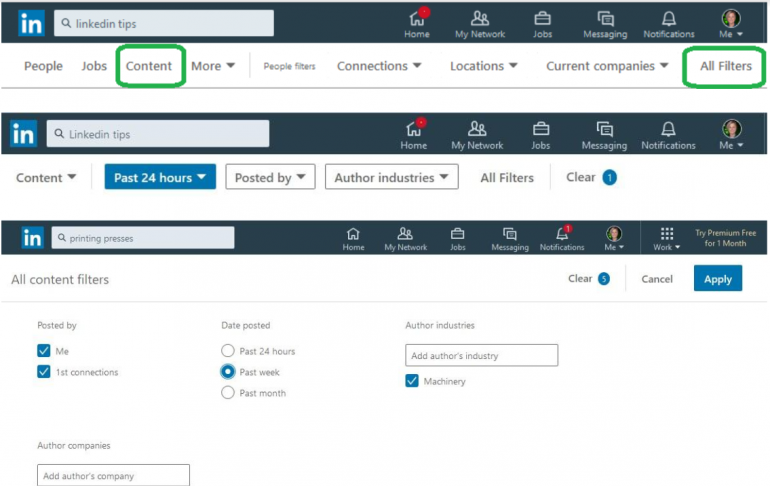This screenshot has width=770, height=486.
Task: Open Jobs briefcase icon in the topmost navbar
Action: pos(542,19)
